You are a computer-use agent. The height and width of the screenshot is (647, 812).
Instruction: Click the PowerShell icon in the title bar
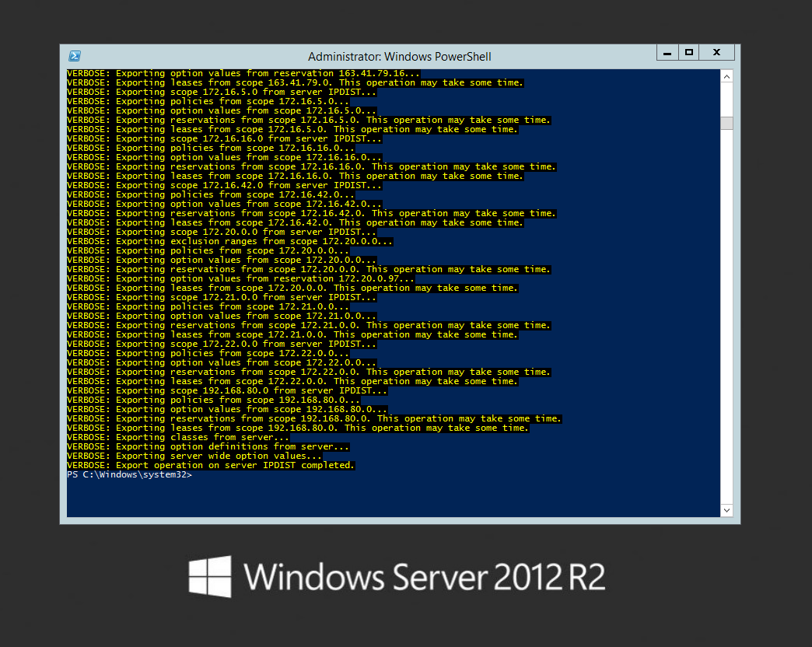75,56
